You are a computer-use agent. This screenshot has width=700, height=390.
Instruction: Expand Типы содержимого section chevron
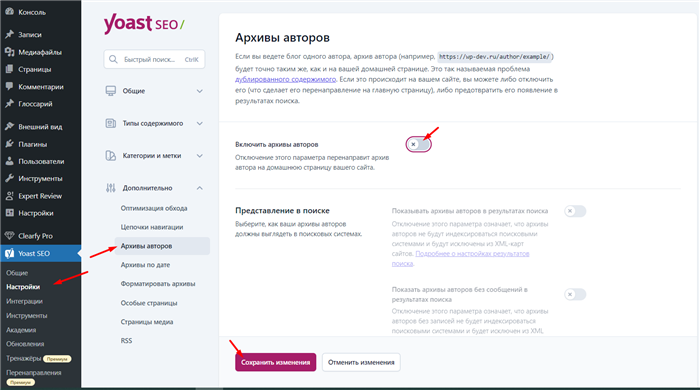pyautogui.click(x=200, y=123)
